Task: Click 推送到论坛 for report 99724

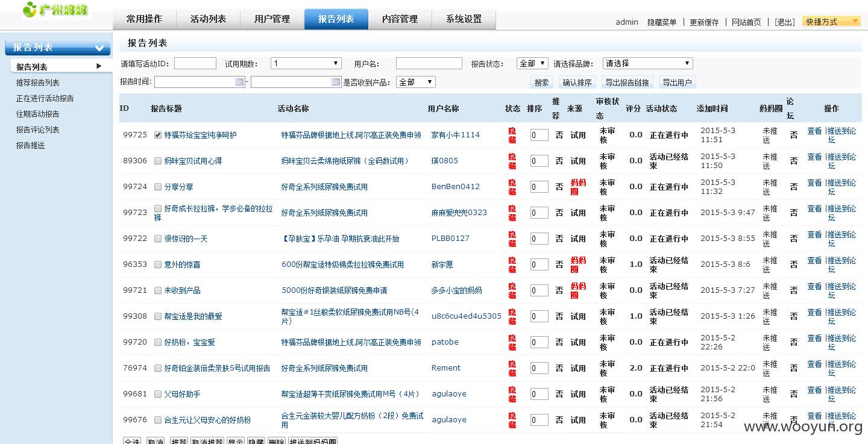Action: (841, 187)
